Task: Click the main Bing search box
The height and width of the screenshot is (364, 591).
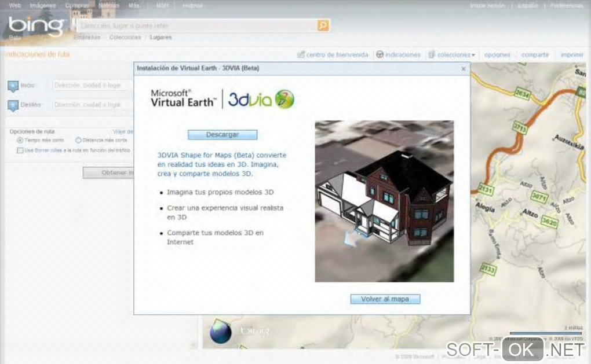Action: coord(197,25)
